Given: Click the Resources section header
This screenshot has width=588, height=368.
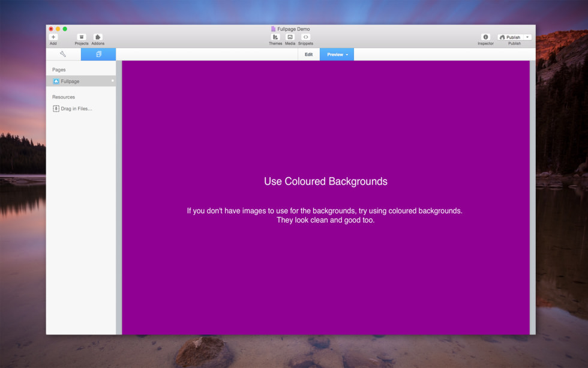Looking at the screenshot, I should (x=64, y=97).
